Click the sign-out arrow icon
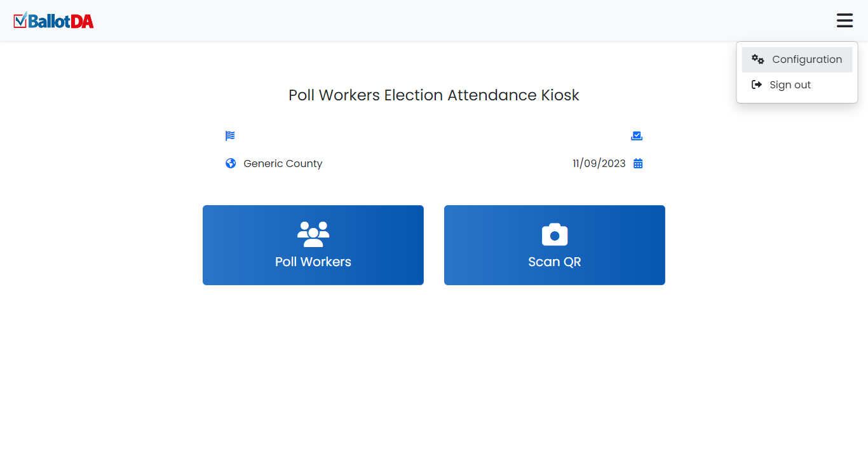The image size is (868, 463). click(x=756, y=84)
